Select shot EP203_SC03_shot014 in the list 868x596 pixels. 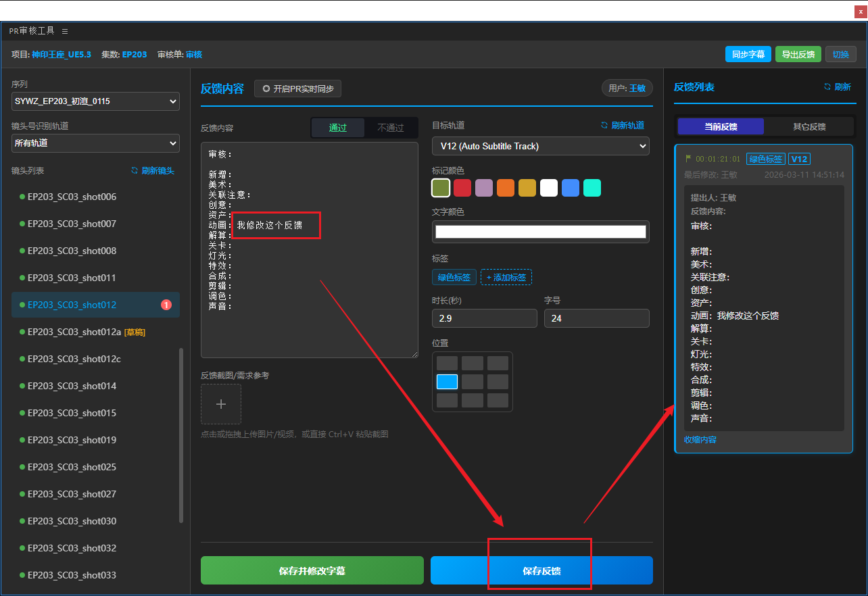point(72,386)
